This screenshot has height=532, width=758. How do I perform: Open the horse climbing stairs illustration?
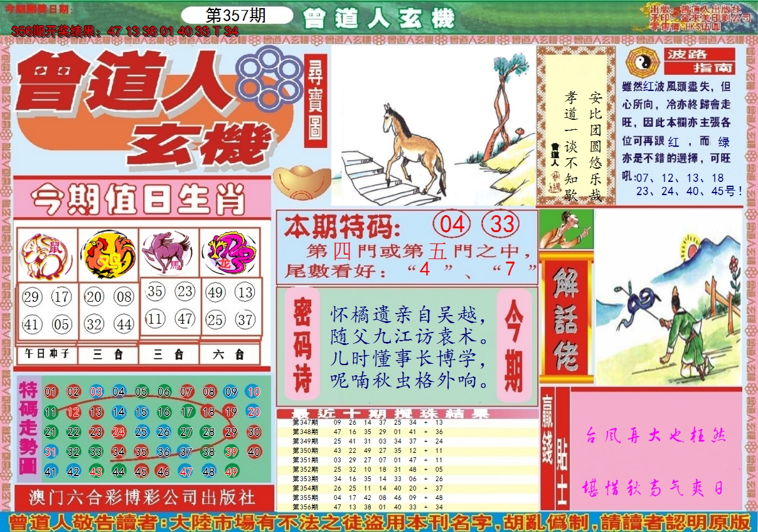point(433,125)
